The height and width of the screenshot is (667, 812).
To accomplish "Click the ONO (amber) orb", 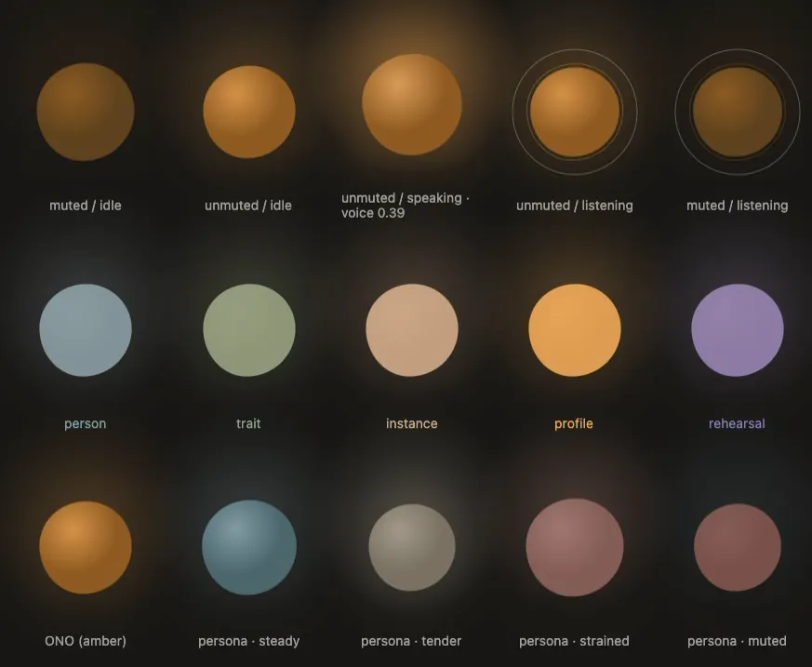I will (x=86, y=547).
